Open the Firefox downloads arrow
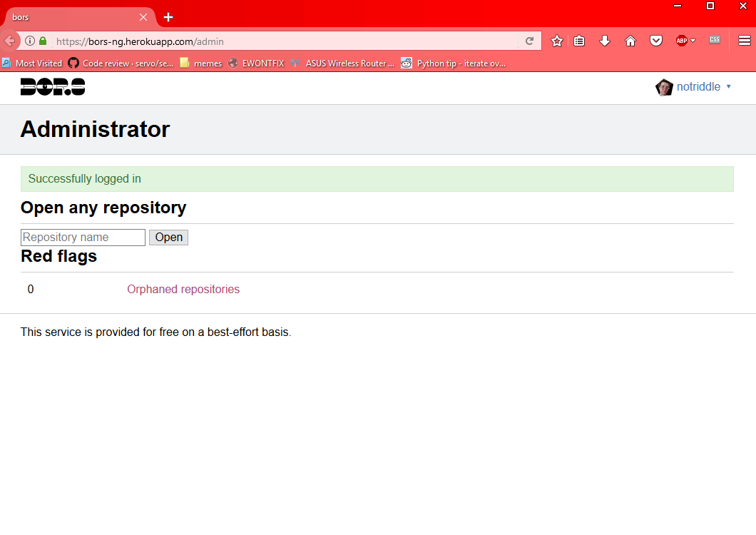This screenshot has width=756, height=535. (x=605, y=41)
